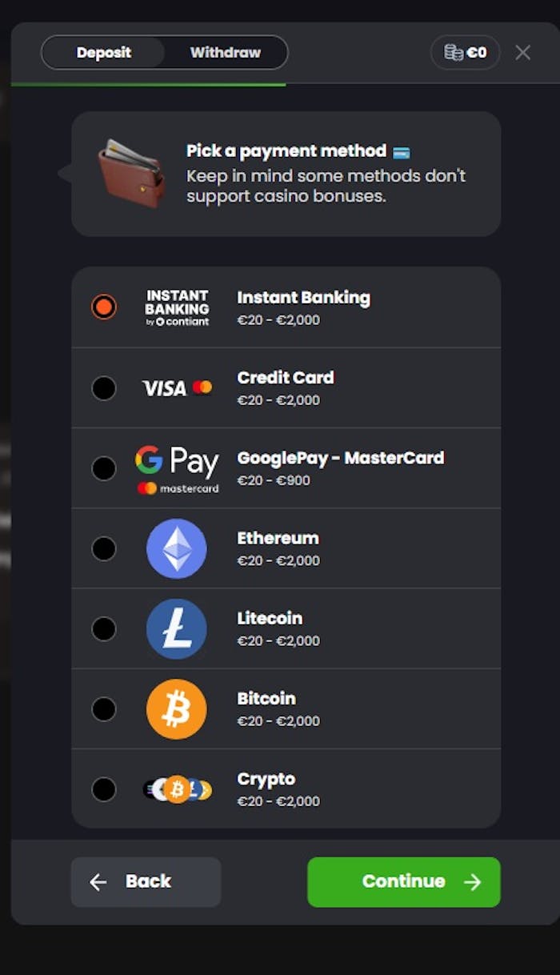Image resolution: width=560 pixels, height=975 pixels.
Task: Select the Bitcoin radio button
Action: tap(104, 708)
